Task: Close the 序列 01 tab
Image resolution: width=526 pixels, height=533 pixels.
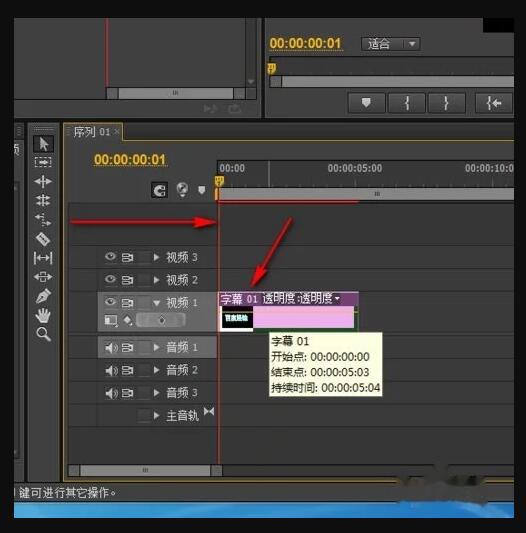Action: click(117, 132)
